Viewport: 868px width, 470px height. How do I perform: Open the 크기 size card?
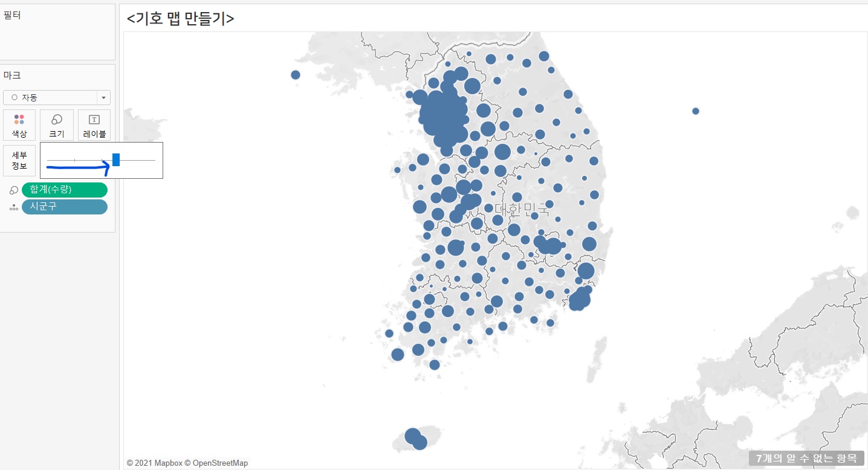[57, 125]
